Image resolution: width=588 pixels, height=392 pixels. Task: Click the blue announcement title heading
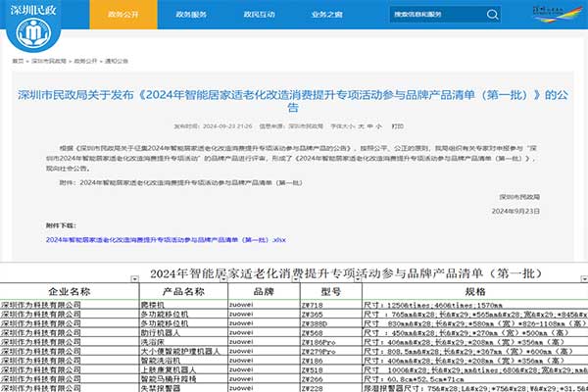coord(293,101)
